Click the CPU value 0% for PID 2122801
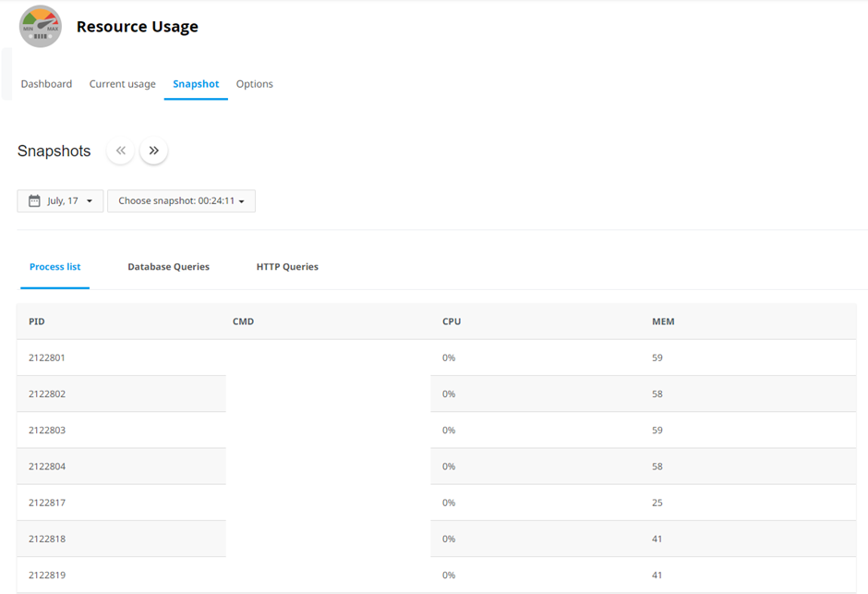Viewport: 868px width, 594px height. (x=449, y=358)
